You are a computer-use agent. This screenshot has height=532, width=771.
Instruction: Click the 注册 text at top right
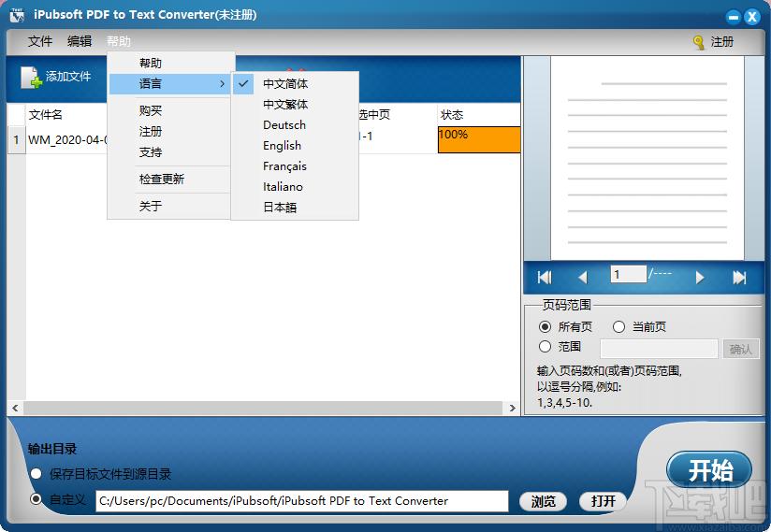[x=721, y=42]
